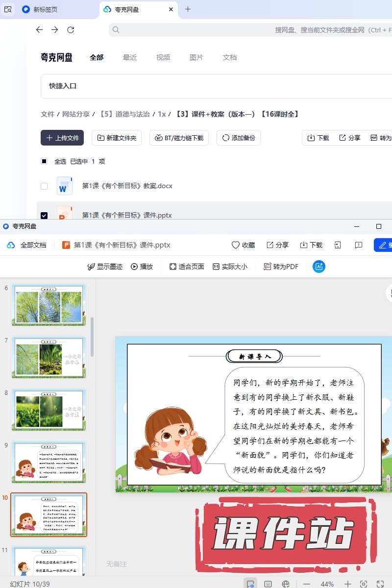Screen dimensions: 392x588
Task: Open the 新标签页 browser tab
Action: tap(45, 9)
